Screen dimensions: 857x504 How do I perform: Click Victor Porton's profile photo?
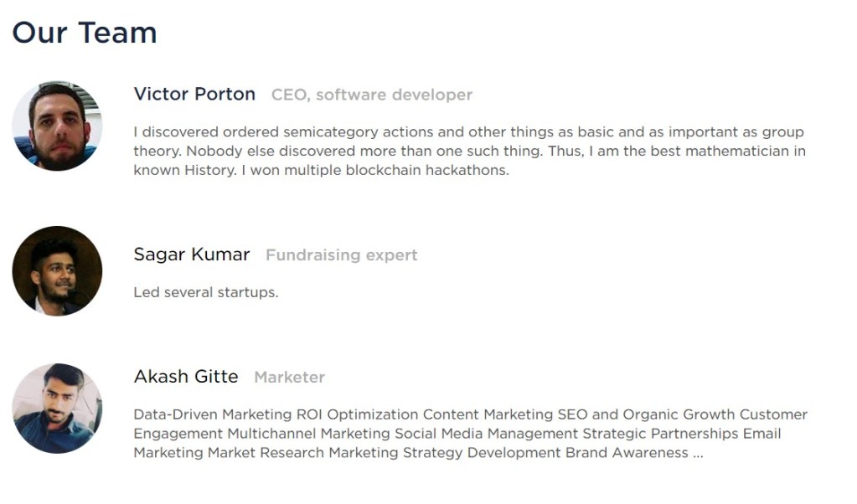point(57,126)
